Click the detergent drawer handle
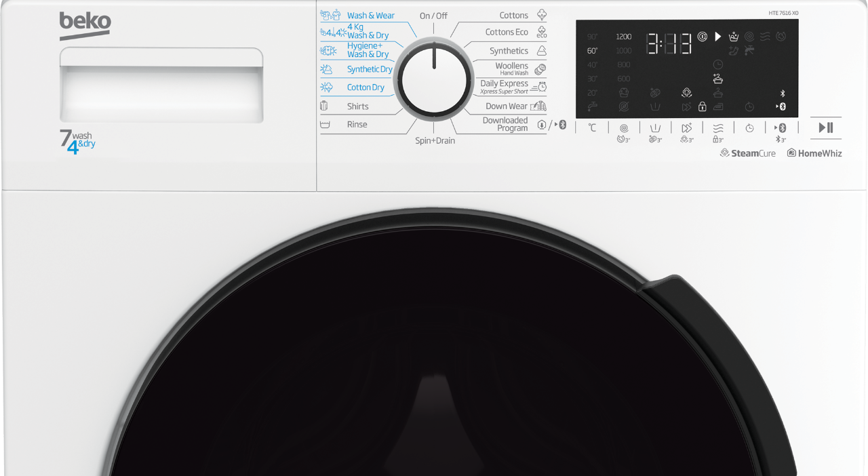Image resolution: width=868 pixels, height=476 pixels. (x=161, y=60)
